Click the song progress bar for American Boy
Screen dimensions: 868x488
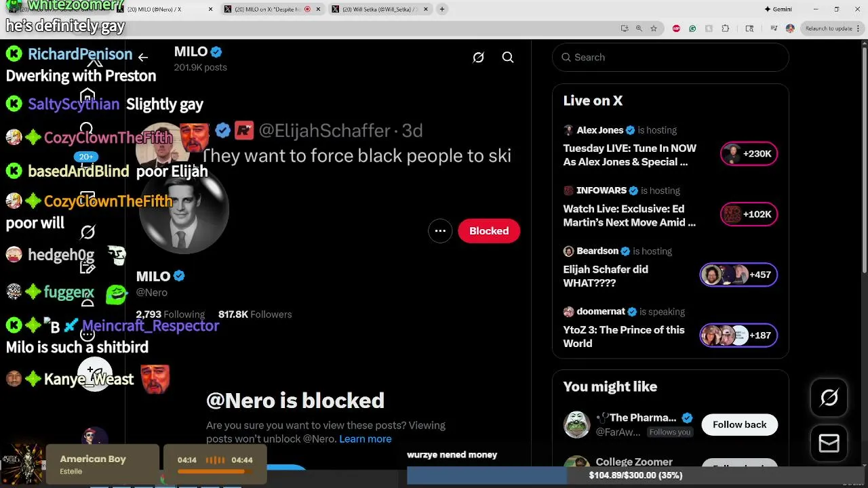click(x=215, y=472)
